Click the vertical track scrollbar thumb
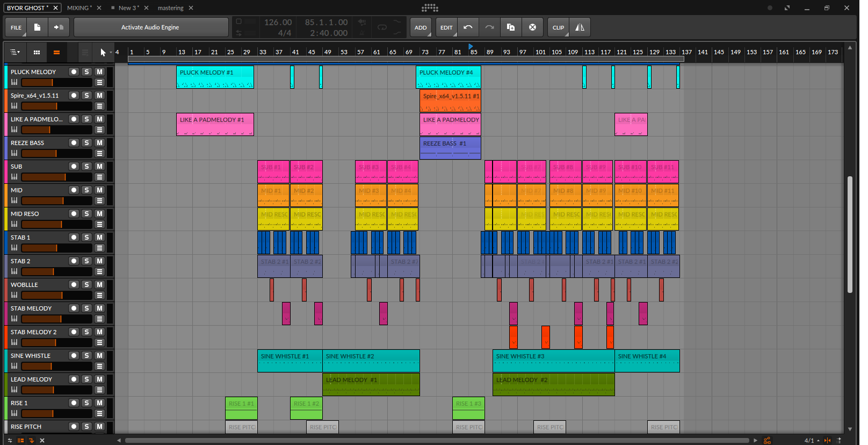 coord(850,234)
